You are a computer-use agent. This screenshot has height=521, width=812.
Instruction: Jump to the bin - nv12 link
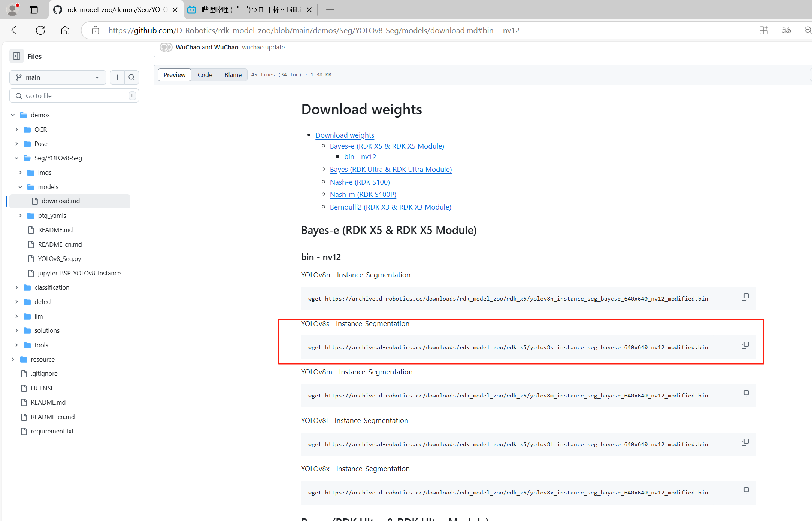pos(360,156)
